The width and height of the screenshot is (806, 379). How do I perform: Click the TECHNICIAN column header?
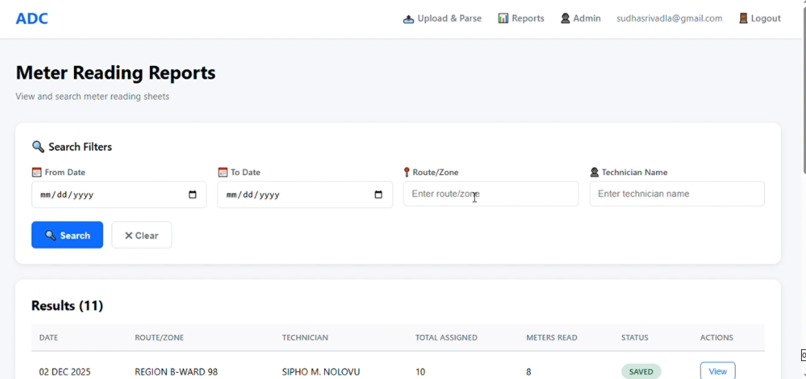click(x=305, y=338)
